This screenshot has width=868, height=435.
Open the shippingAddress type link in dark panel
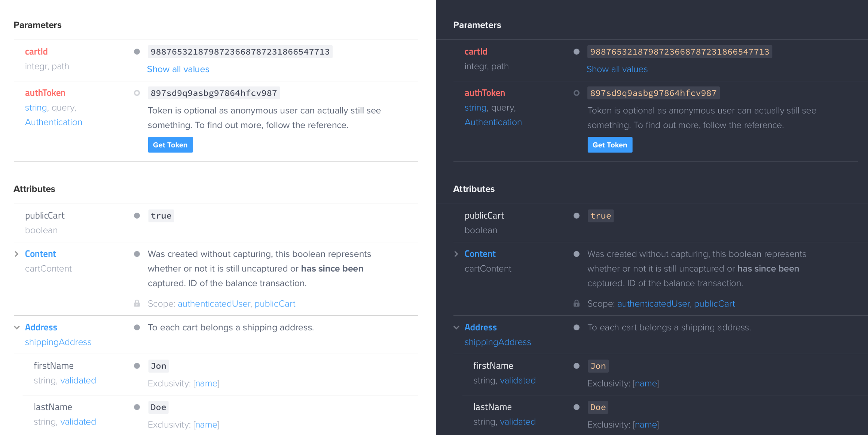coord(498,342)
